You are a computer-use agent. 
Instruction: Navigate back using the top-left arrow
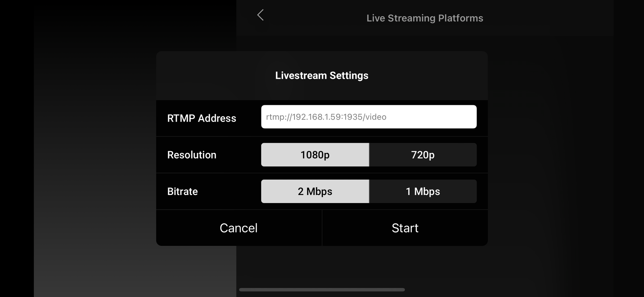tap(260, 15)
